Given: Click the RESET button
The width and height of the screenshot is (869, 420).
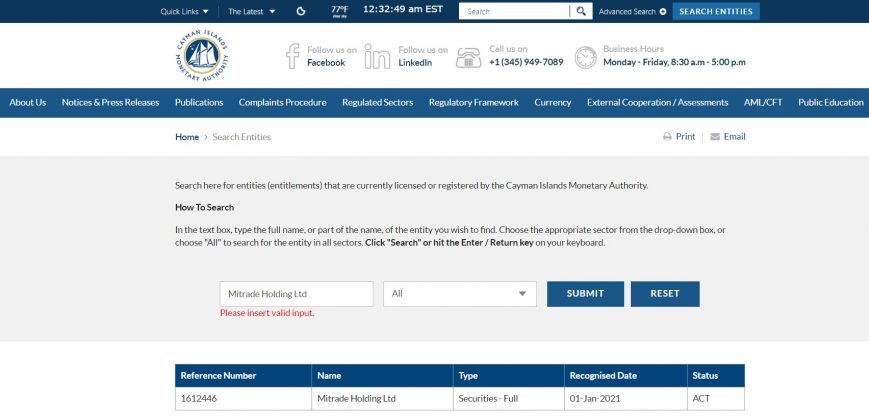Looking at the screenshot, I should coord(665,294).
